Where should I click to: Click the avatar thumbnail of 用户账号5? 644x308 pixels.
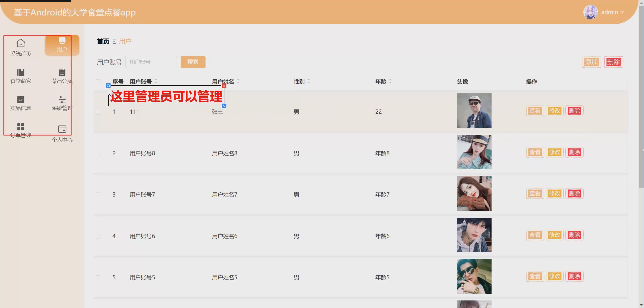(x=474, y=276)
